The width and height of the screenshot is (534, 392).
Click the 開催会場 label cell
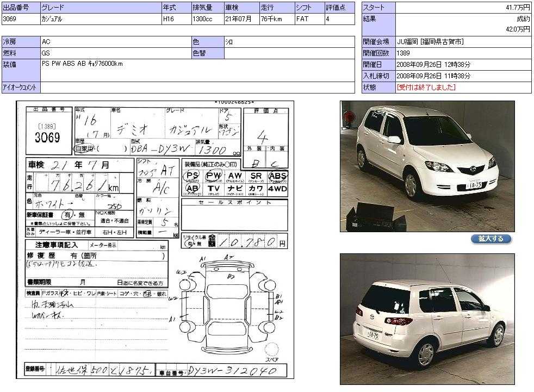[x=378, y=42]
